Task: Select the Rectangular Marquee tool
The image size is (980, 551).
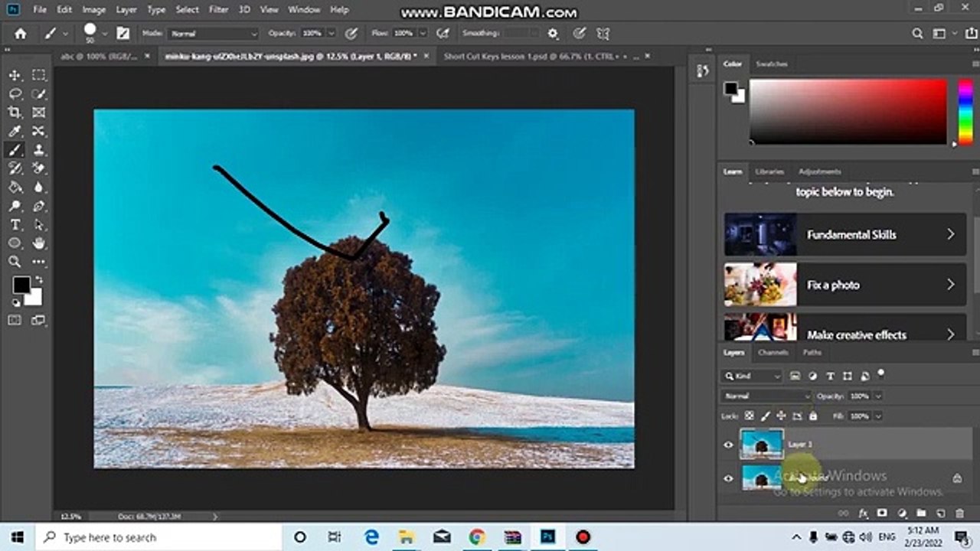Action: tap(38, 75)
